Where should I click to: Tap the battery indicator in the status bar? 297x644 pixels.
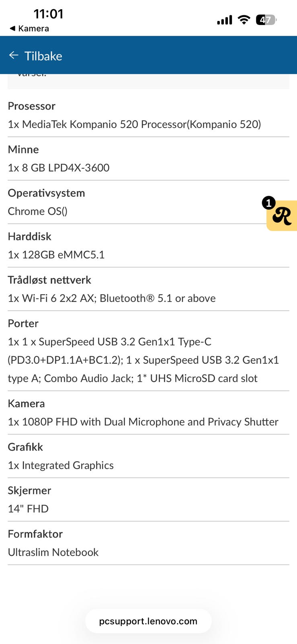(x=266, y=20)
